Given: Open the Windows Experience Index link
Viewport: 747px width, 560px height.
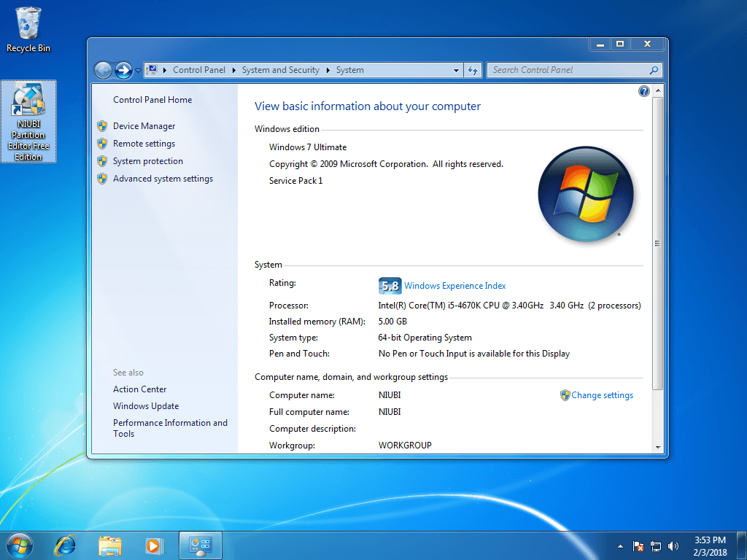Looking at the screenshot, I should [455, 286].
